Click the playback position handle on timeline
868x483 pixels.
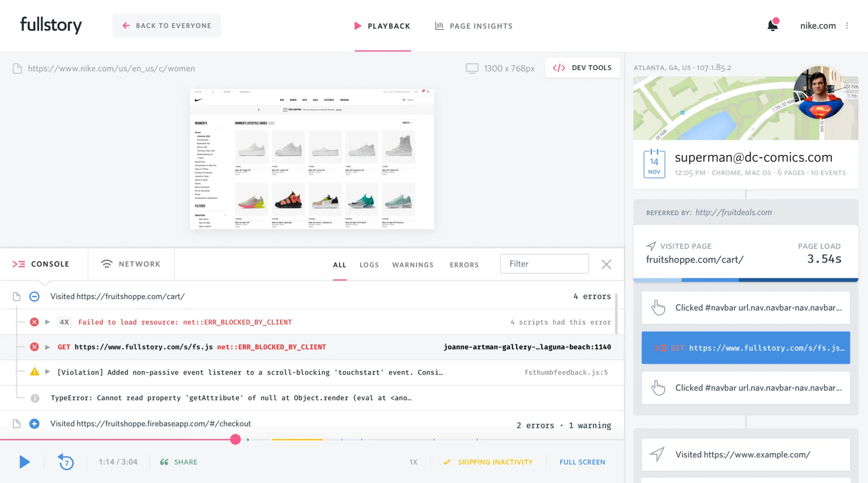click(235, 440)
